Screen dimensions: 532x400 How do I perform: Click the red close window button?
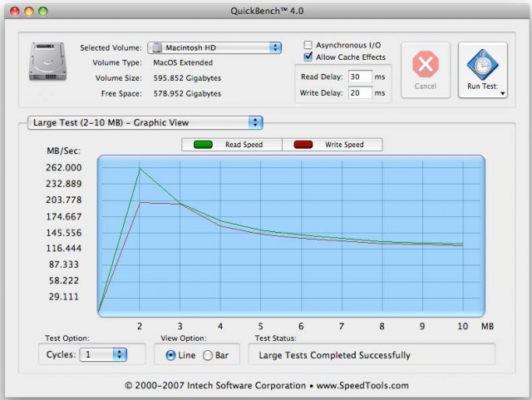(15, 11)
